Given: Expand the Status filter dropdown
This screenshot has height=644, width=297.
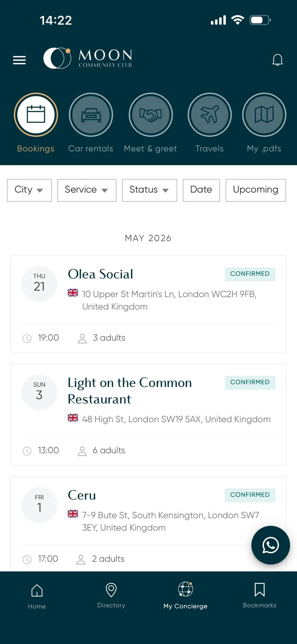Looking at the screenshot, I should (x=150, y=190).
